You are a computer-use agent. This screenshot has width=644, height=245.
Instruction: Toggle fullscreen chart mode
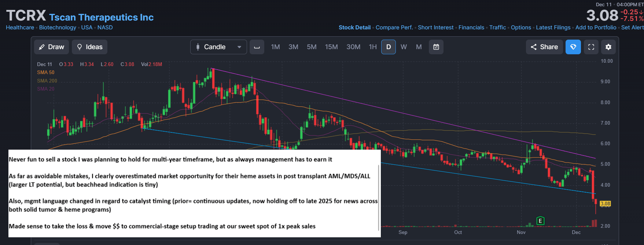[591, 47]
